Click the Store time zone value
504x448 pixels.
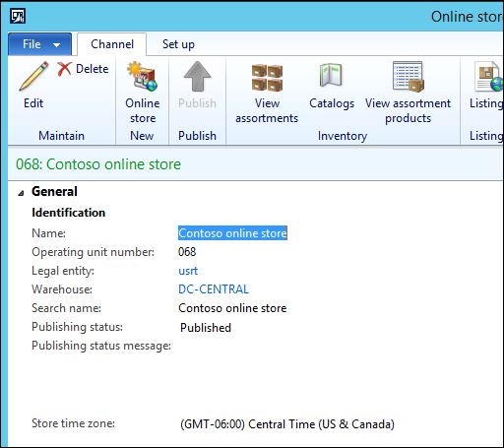click(x=287, y=424)
